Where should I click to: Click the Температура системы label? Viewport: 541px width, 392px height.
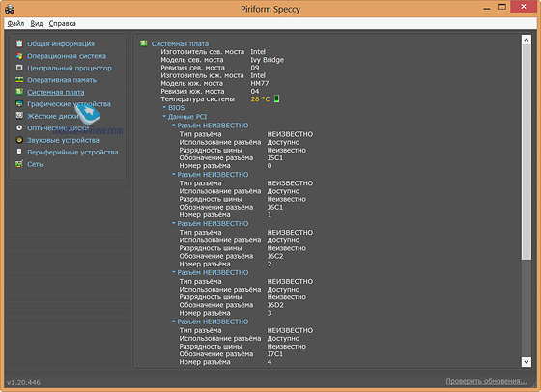[x=197, y=98]
